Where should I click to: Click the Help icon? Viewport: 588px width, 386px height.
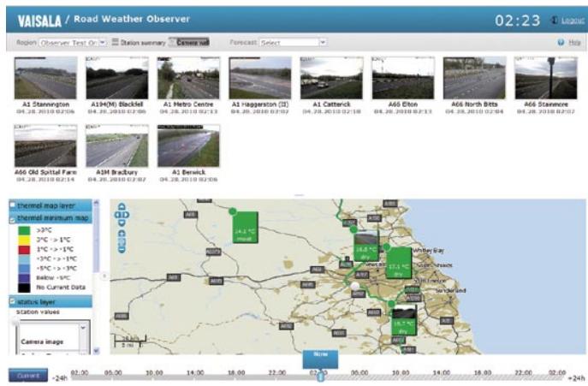tap(561, 41)
